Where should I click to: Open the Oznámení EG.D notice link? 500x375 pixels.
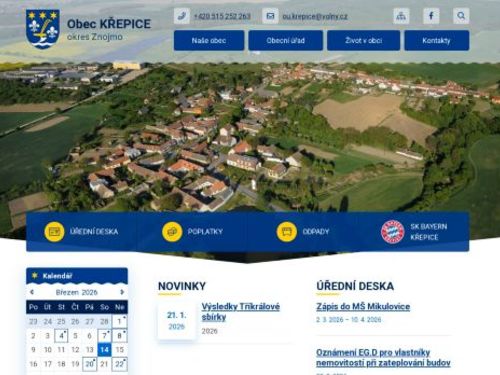click(x=383, y=357)
